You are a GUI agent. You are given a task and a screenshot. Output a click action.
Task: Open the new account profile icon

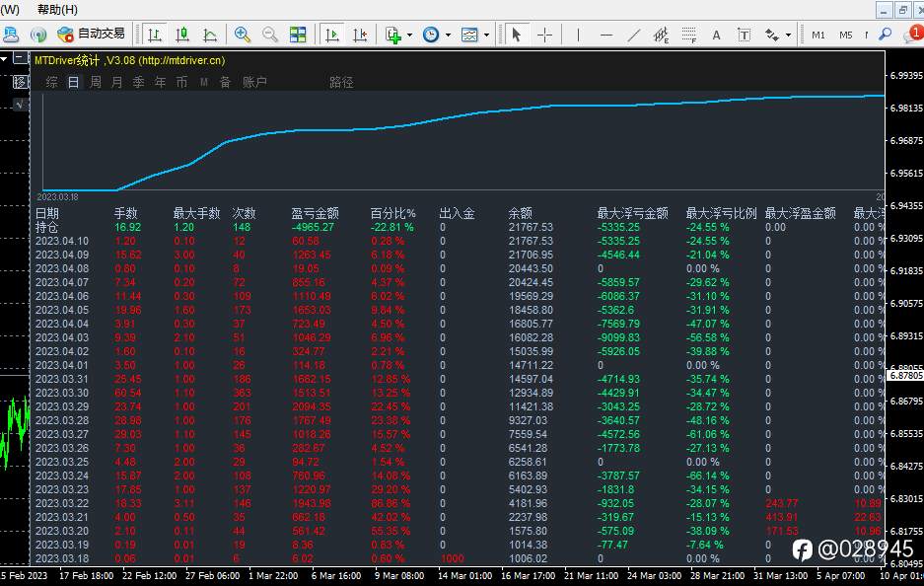click(x=11, y=35)
